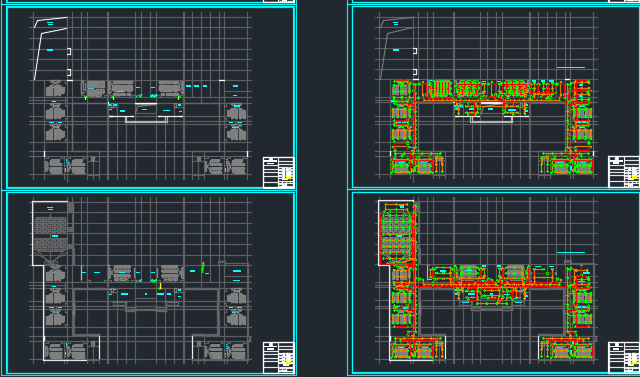The image size is (640, 377).
Task: Select top-left gray classroom block in top-left plan
Action: [x=56, y=89]
